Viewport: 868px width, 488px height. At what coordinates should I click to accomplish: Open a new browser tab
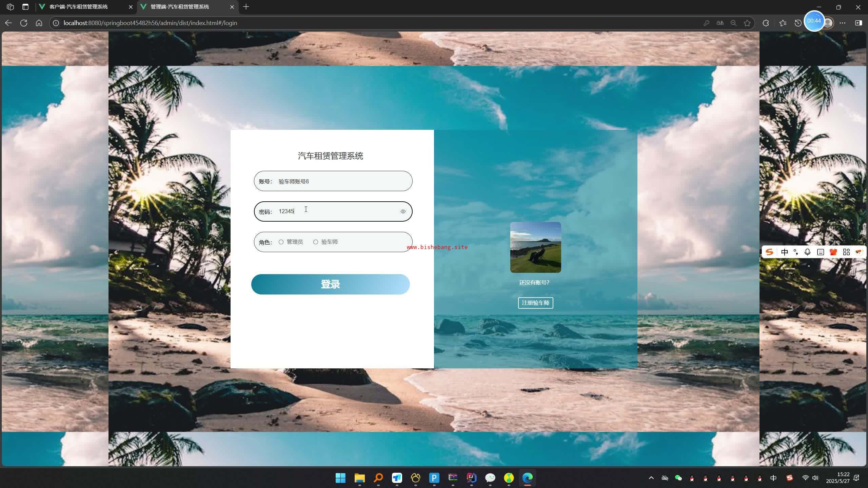(246, 7)
